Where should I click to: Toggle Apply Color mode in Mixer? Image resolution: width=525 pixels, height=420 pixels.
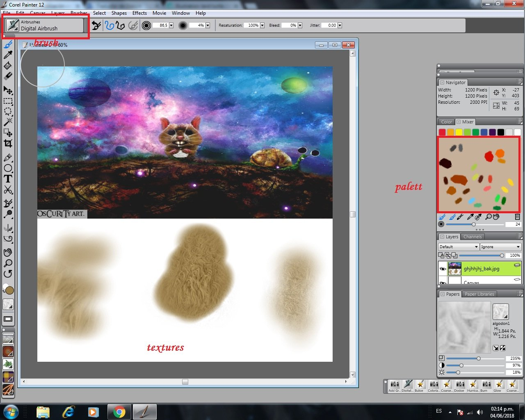pyautogui.click(x=452, y=217)
